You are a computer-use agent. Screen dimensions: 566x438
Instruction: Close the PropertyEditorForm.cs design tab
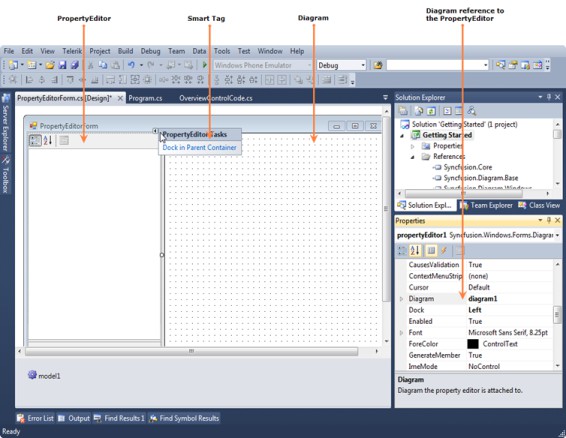click(120, 98)
